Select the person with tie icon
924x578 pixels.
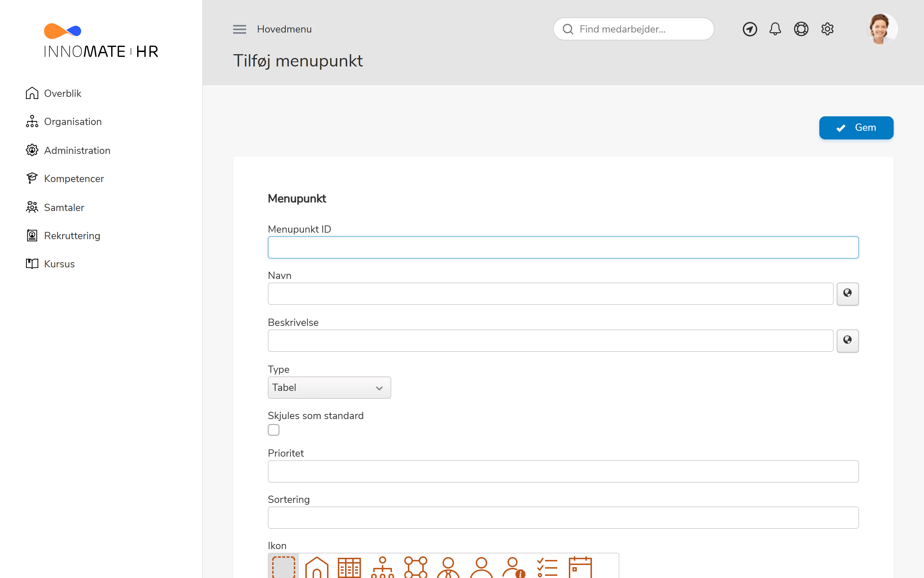click(x=448, y=567)
